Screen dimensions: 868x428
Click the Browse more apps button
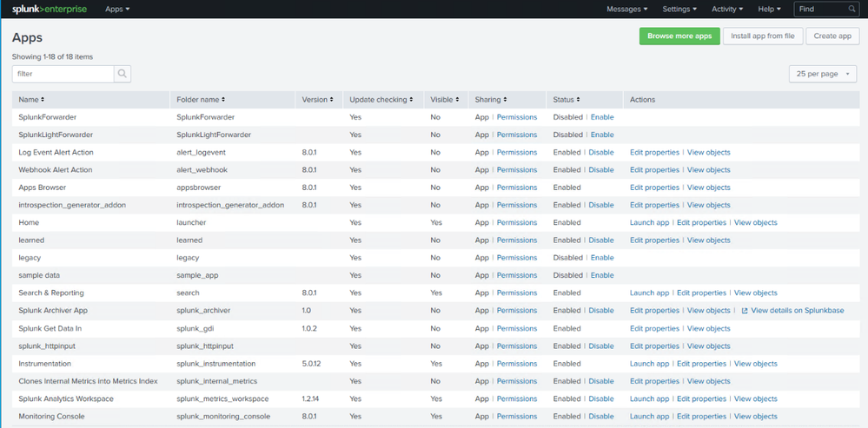pos(679,36)
